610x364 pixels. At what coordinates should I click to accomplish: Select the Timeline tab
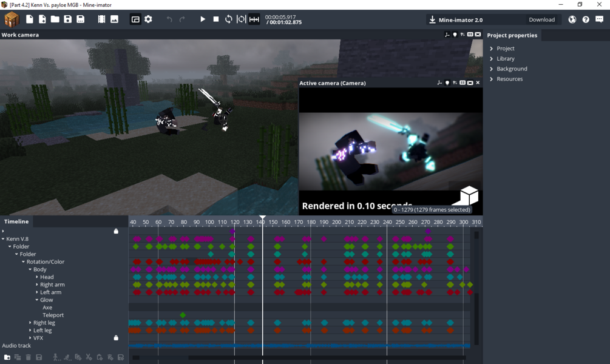point(16,221)
